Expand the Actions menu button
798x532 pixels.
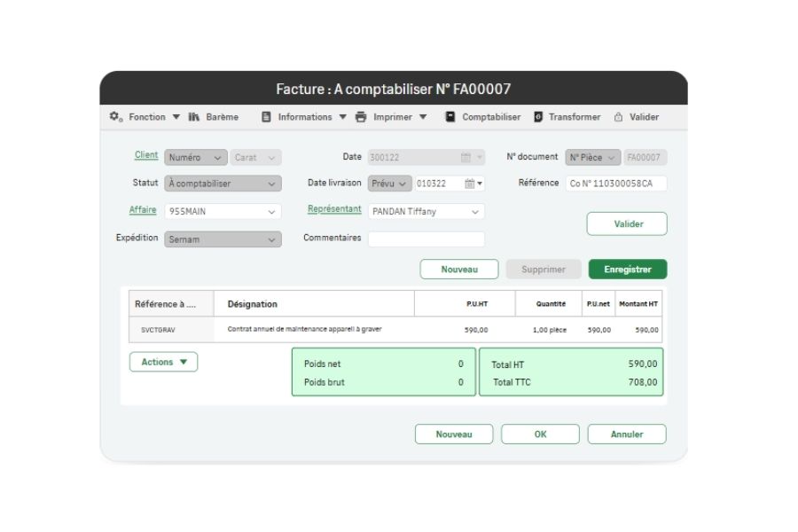(164, 362)
